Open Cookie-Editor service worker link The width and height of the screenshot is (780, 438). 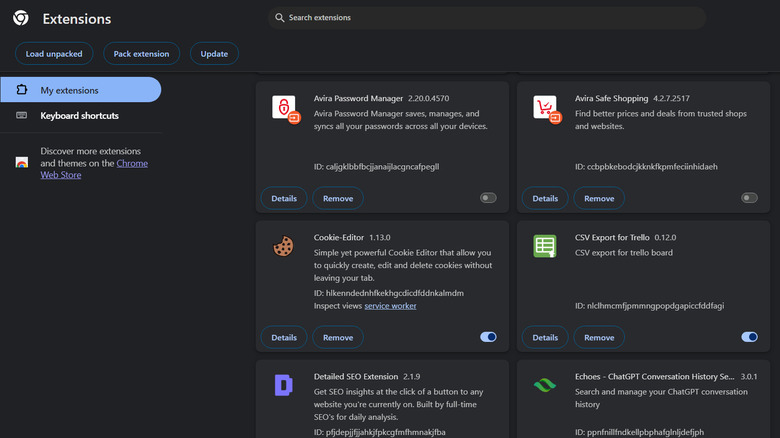point(390,306)
